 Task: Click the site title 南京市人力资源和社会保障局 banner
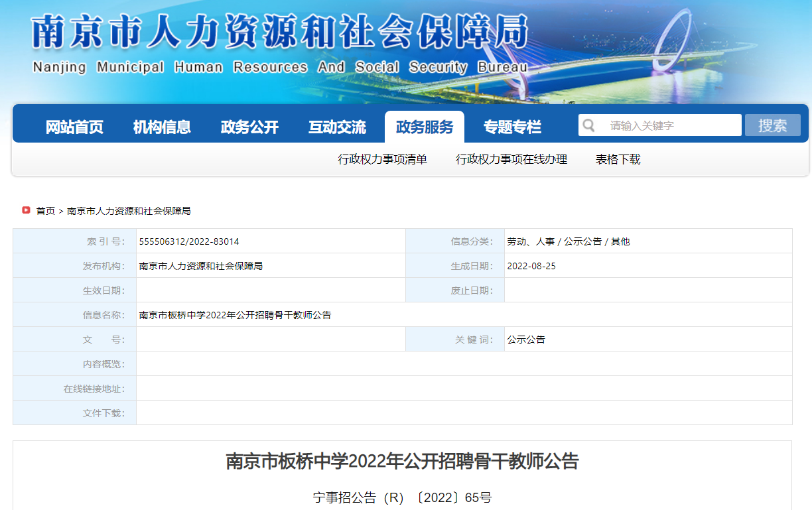[279, 31]
